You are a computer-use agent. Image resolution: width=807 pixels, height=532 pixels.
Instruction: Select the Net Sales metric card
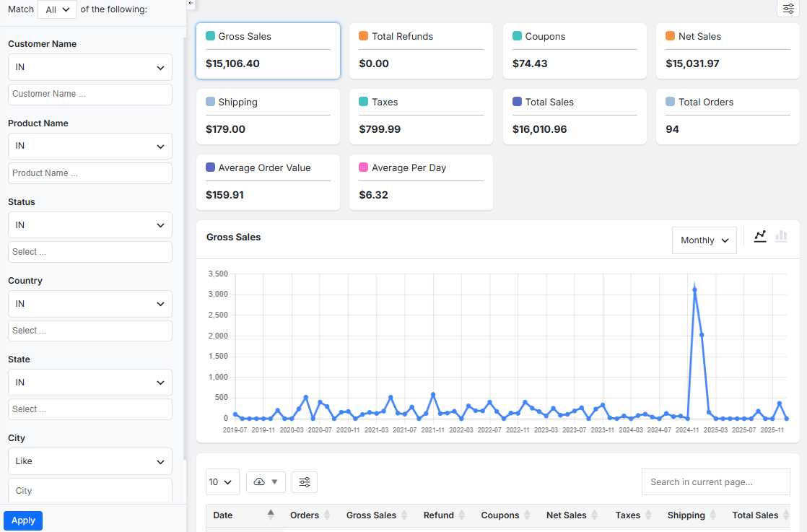(728, 51)
